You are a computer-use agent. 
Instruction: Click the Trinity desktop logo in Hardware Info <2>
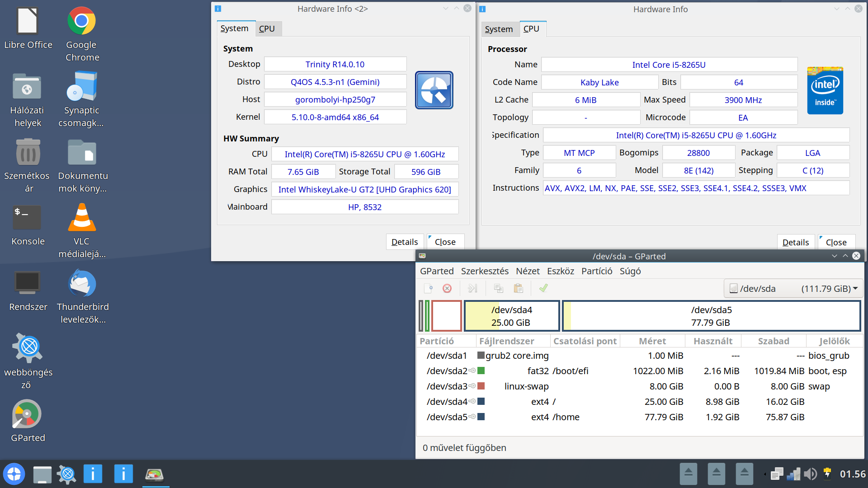434,90
